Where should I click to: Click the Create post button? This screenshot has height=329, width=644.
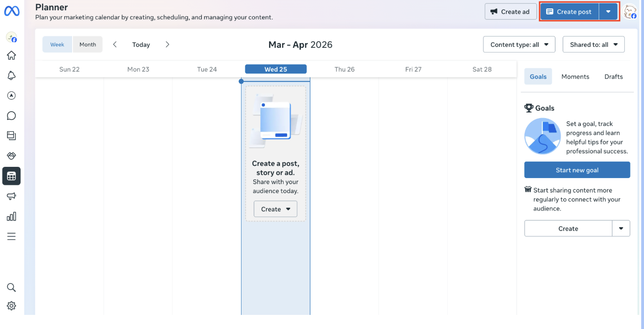(x=569, y=12)
